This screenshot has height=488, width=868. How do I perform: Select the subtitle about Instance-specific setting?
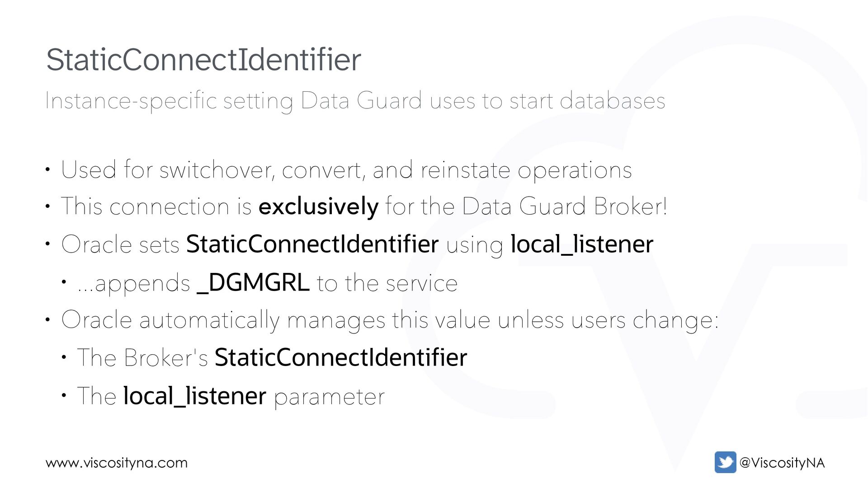pyautogui.click(x=355, y=100)
